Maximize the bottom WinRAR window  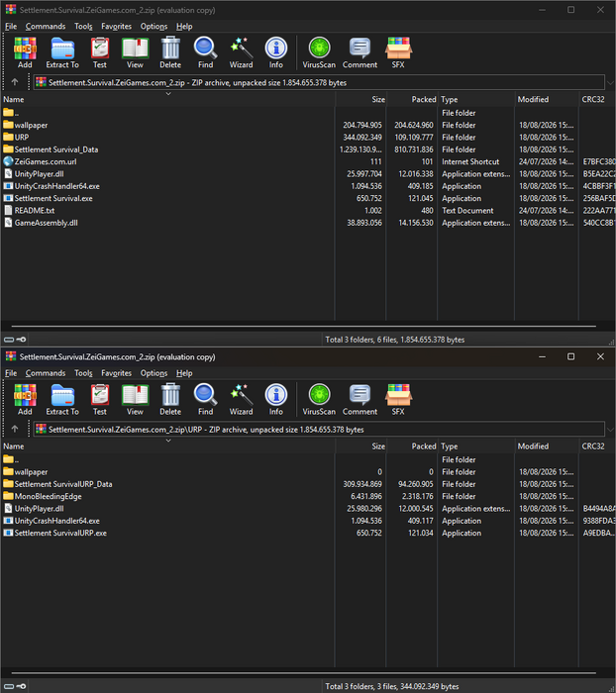(x=570, y=356)
